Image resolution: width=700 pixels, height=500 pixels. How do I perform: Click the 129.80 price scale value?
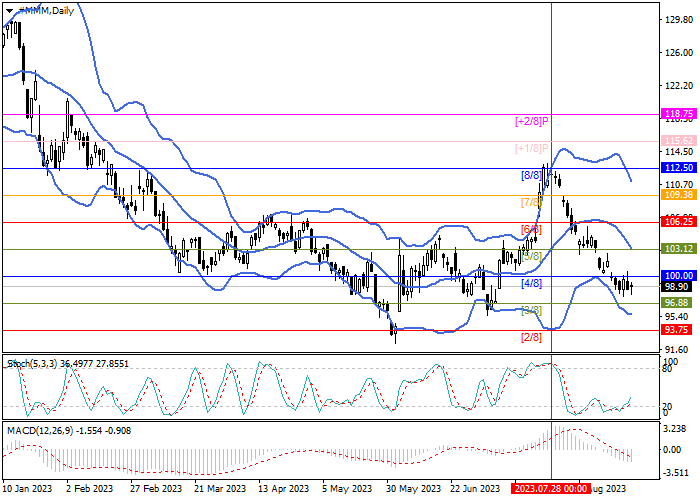[x=679, y=20]
